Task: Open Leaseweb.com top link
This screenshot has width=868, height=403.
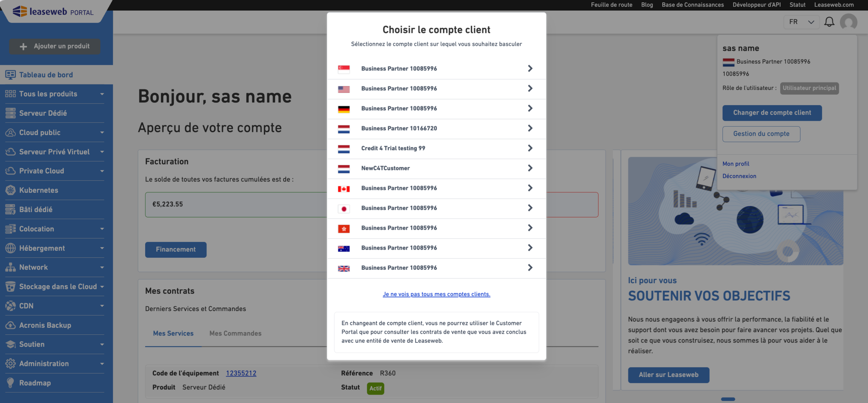Action: coord(834,5)
